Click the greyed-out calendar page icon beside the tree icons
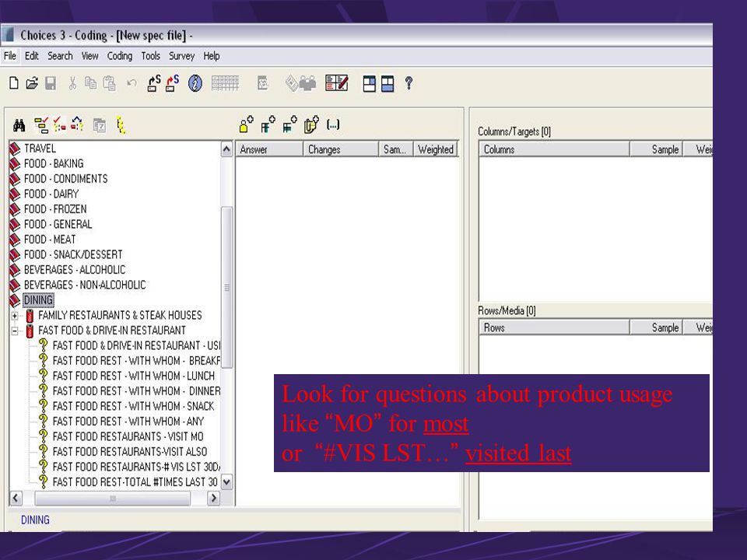 point(99,125)
